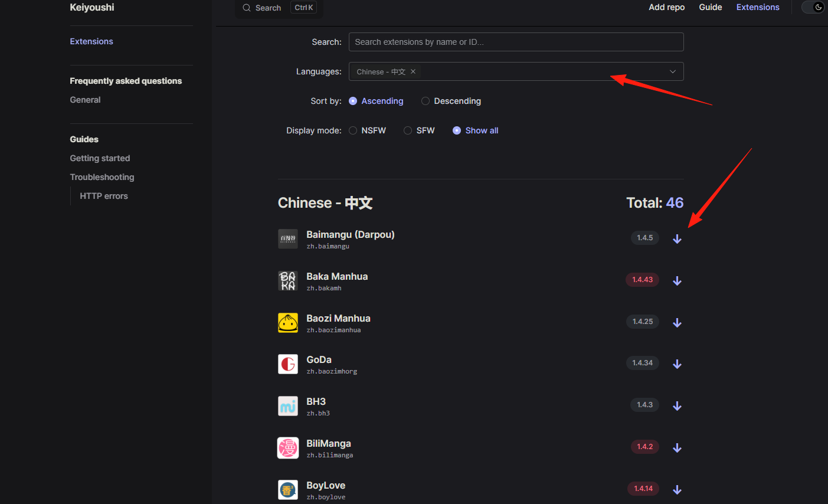The height and width of the screenshot is (504, 828).
Task: Open the Guide nav item
Action: (710, 7)
